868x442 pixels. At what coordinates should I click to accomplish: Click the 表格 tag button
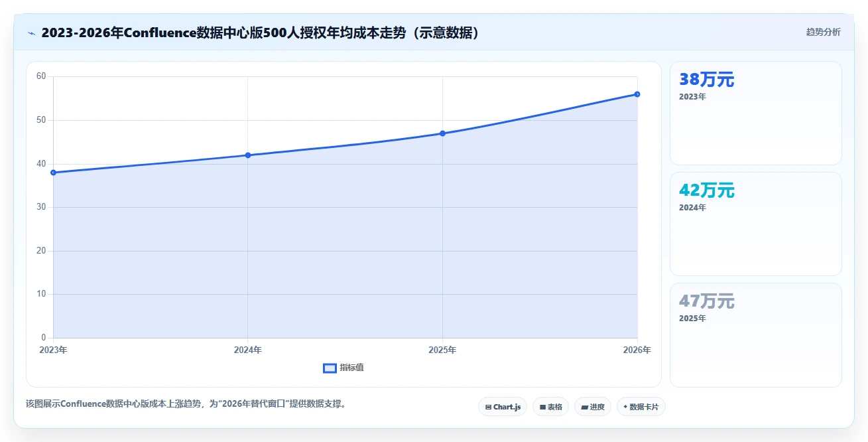coord(550,407)
